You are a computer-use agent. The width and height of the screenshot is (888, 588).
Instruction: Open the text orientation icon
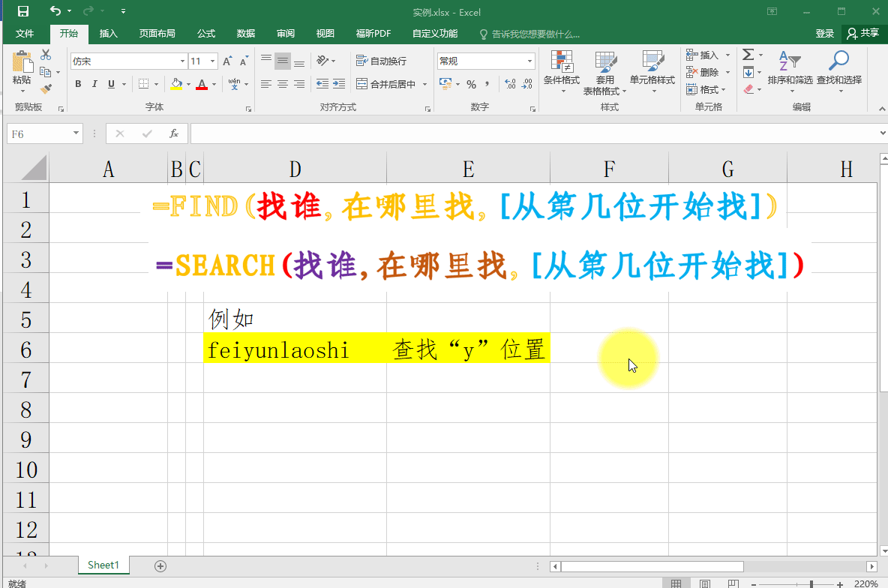(322, 61)
